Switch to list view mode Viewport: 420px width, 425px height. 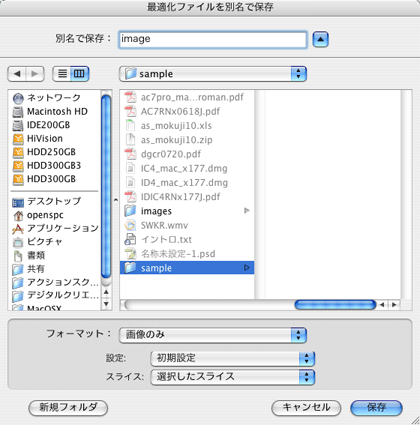62,74
